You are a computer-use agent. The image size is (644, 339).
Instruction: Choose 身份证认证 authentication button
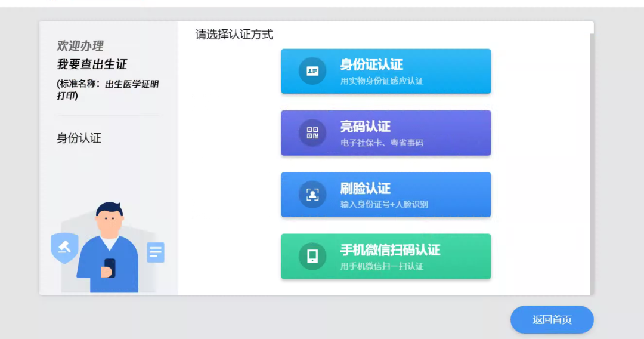[x=386, y=71]
